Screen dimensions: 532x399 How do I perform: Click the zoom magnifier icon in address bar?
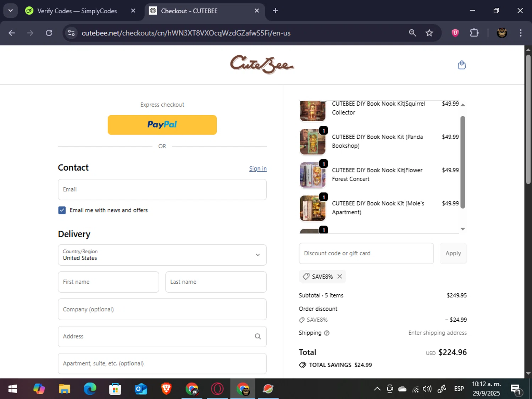tap(412, 33)
